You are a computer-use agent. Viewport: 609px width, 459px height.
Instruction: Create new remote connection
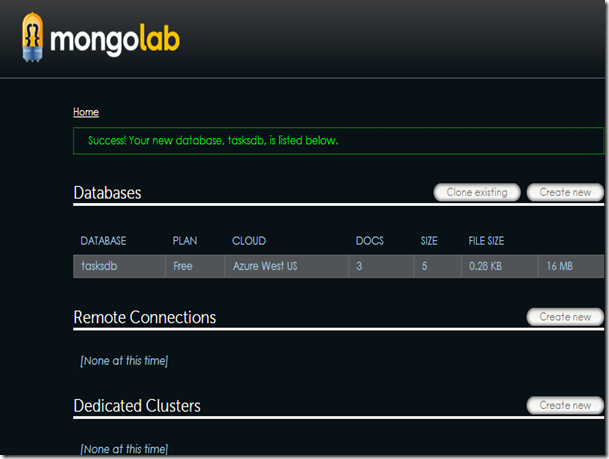coord(565,317)
